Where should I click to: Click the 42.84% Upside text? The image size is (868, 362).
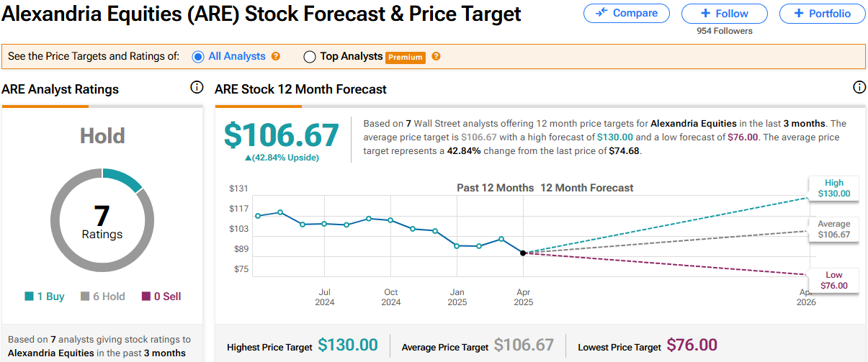(282, 158)
